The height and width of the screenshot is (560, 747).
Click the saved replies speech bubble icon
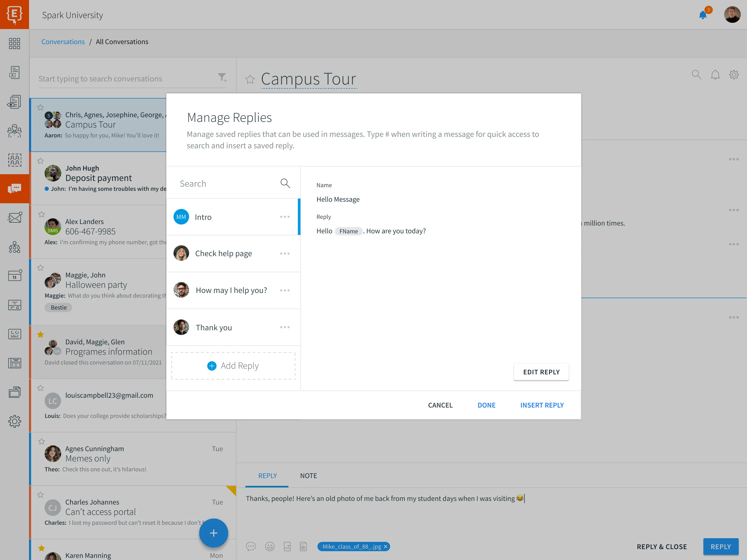tap(251, 546)
